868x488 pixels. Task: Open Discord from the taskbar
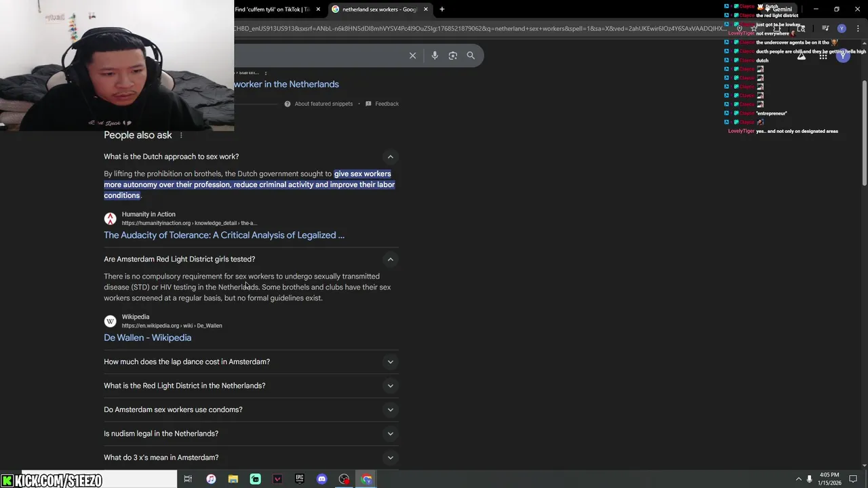point(322,479)
